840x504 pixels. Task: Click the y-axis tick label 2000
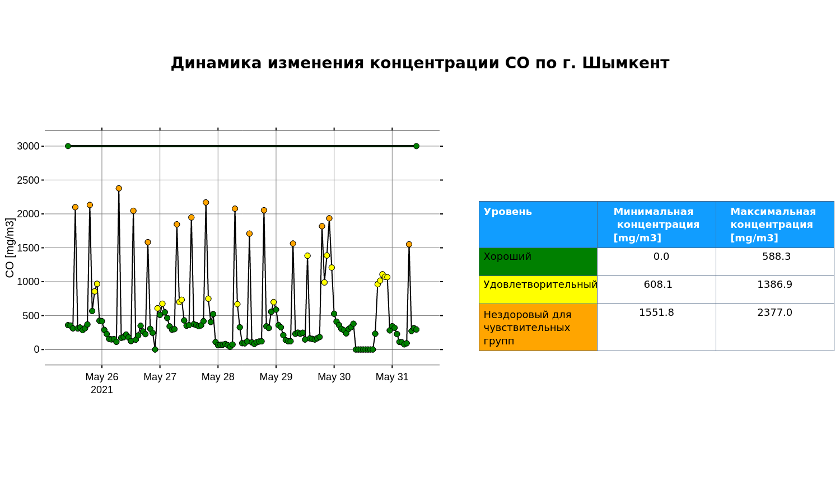pyautogui.click(x=28, y=214)
